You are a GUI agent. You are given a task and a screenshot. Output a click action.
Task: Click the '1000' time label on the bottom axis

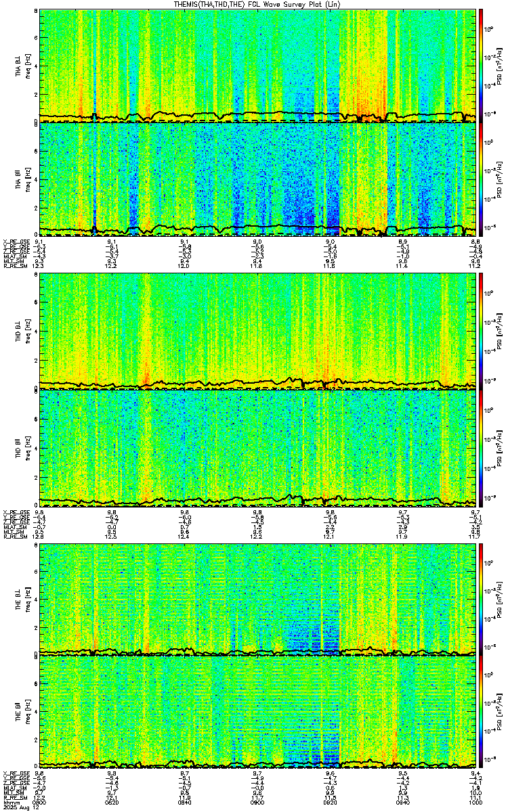[475, 801]
